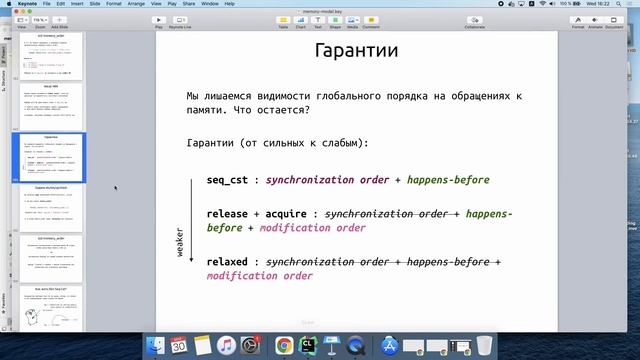Insert a Table from the toolbar

[x=283, y=20]
